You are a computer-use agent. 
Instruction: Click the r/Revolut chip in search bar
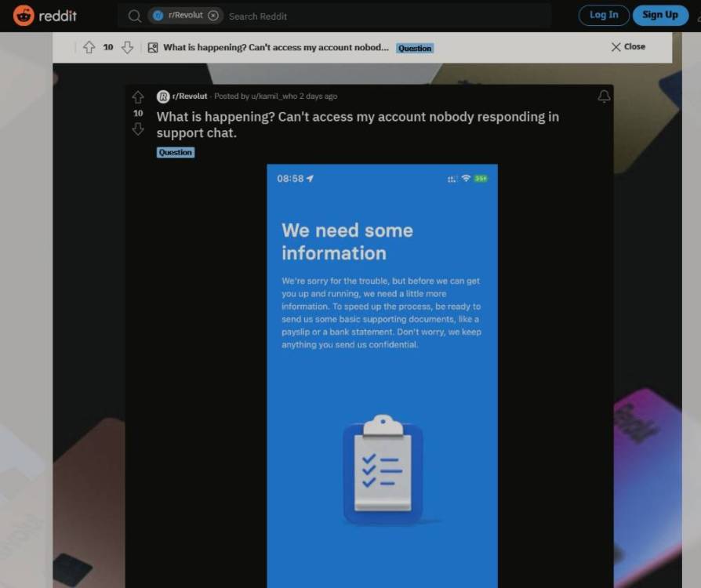click(185, 16)
